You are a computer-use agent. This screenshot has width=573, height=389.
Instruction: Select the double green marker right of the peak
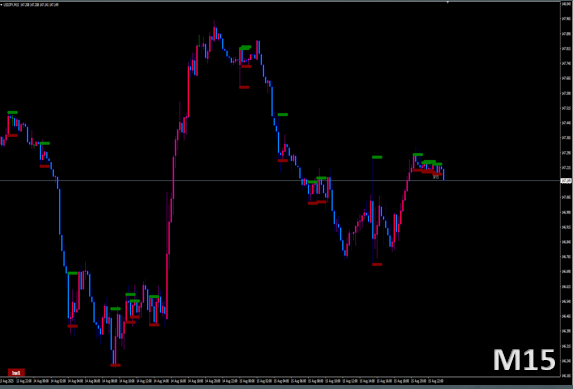coord(245,47)
